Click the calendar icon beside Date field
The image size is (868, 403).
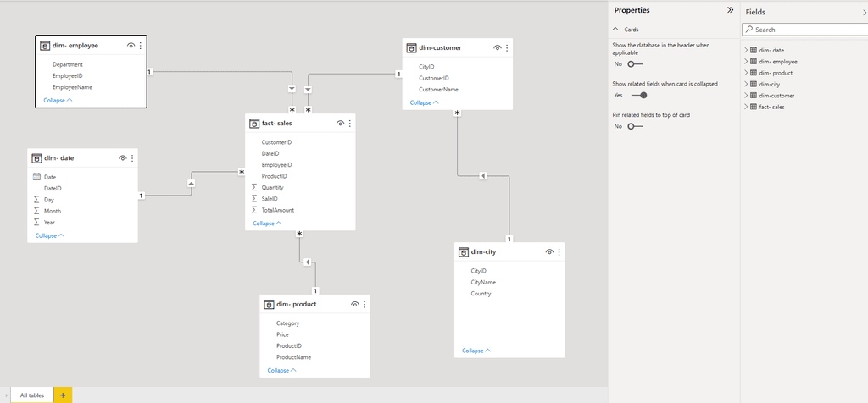point(37,177)
